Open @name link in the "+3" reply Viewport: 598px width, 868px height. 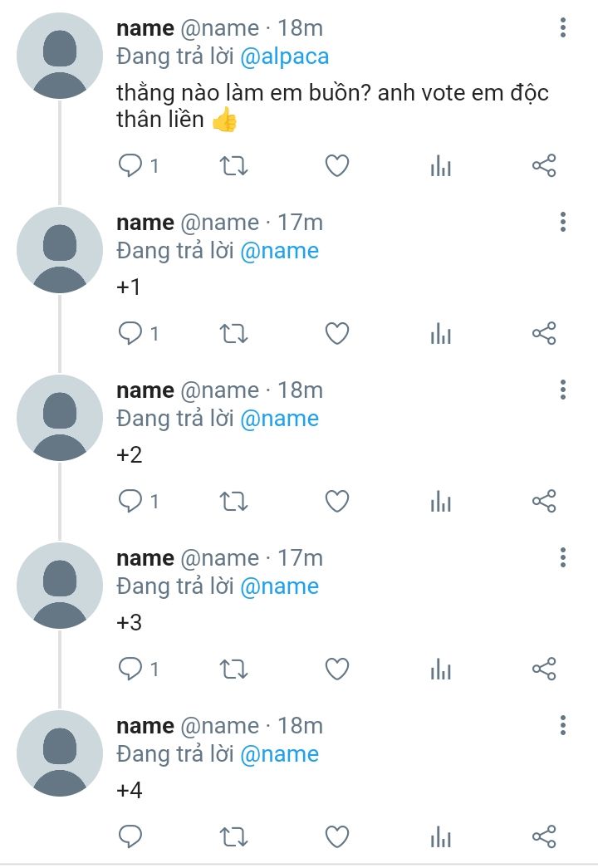[279, 586]
